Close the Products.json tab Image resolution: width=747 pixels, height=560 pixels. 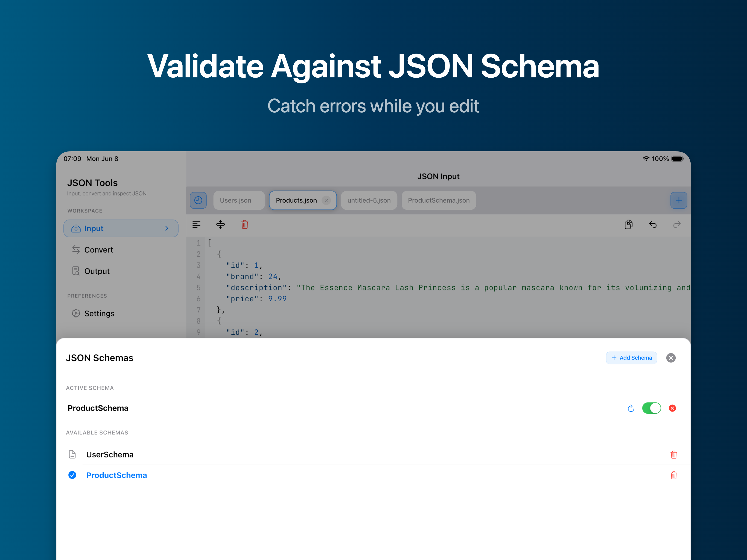pos(326,201)
